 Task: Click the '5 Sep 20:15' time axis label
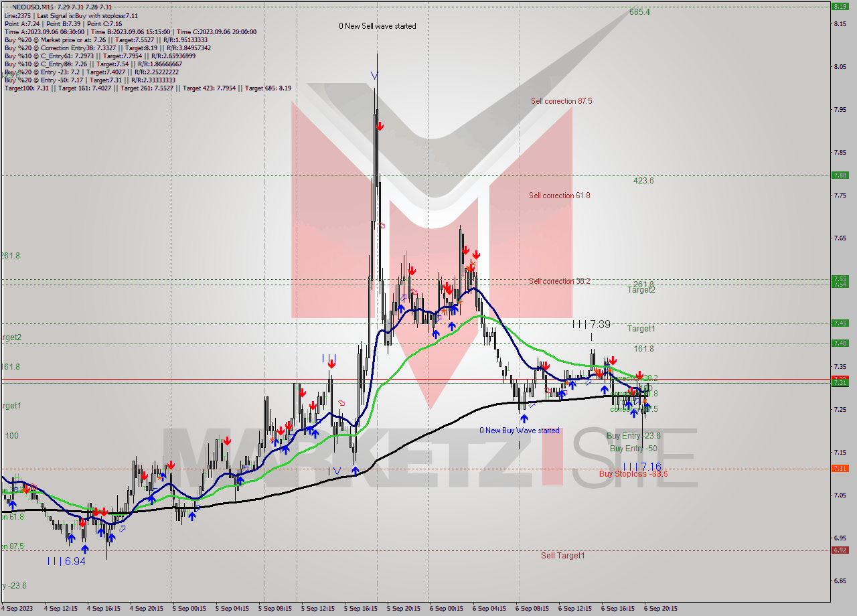[404, 609]
